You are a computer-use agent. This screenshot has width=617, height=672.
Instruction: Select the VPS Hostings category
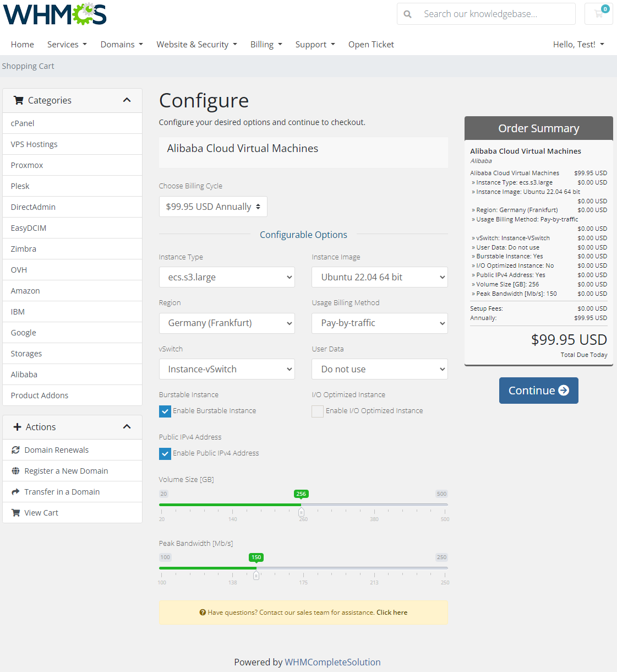pos(73,144)
